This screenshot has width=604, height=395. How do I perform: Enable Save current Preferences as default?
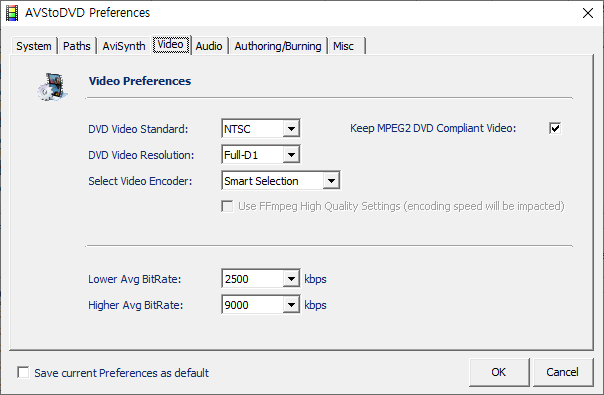[x=23, y=372]
